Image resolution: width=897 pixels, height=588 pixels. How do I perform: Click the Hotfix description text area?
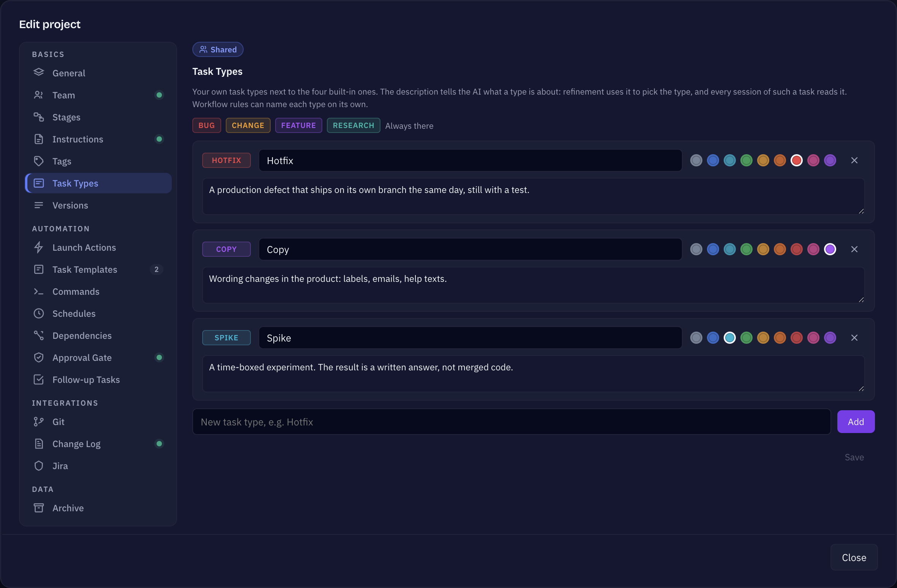tap(533, 196)
